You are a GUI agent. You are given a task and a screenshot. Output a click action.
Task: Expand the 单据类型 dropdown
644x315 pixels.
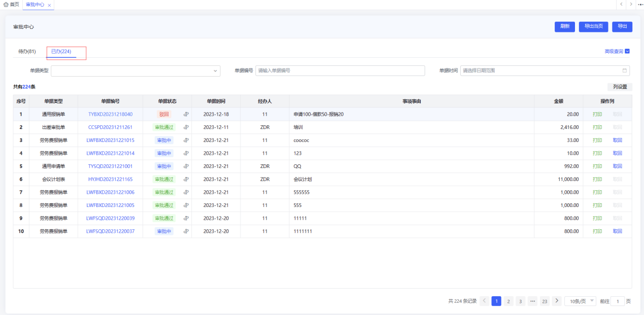[x=135, y=71]
